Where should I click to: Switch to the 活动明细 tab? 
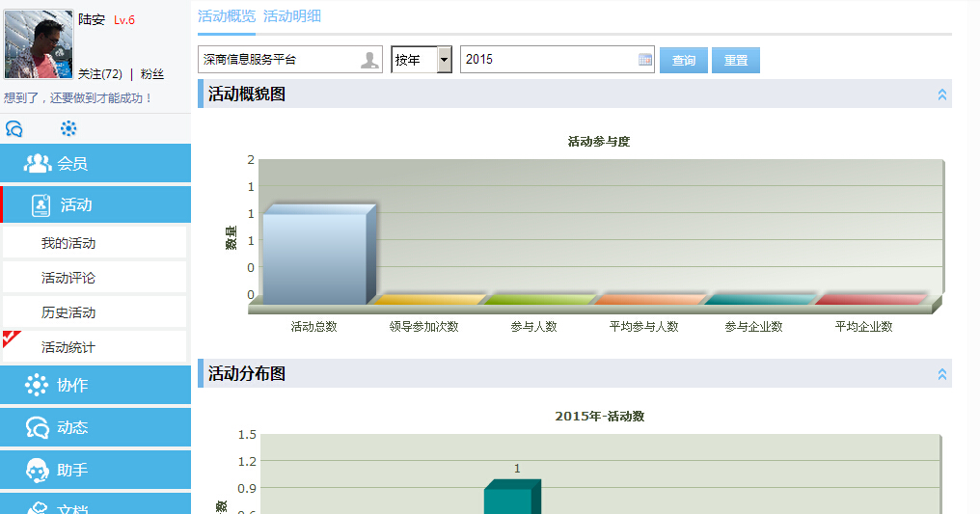pyautogui.click(x=292, y=16)
